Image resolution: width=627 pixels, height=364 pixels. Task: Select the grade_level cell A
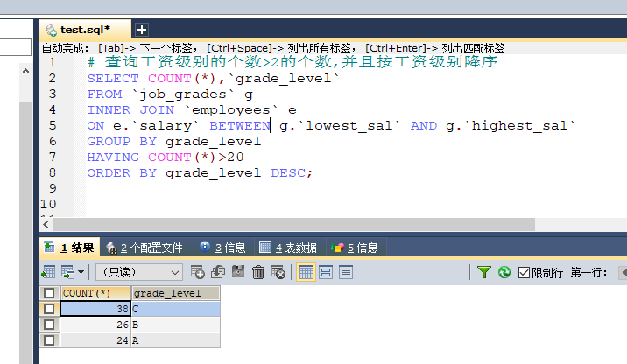click(175, 340)
